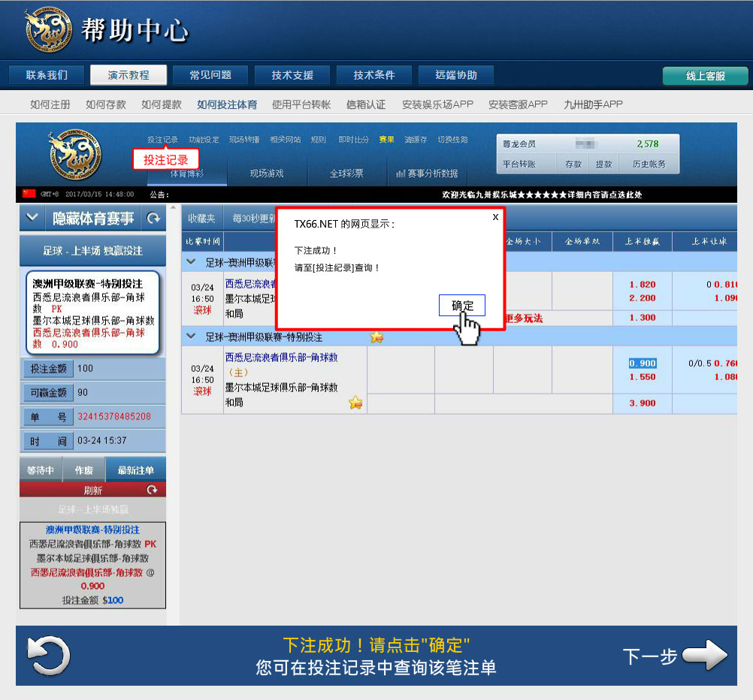Select 如何存款 tutorial link
The image size is (753, 700).
click(106, 104)
